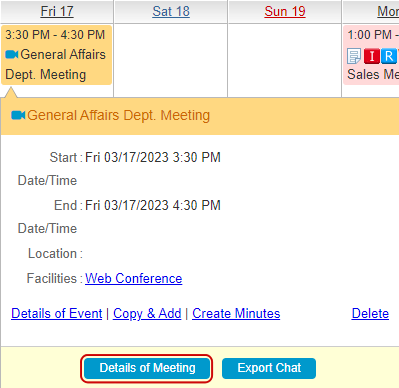Click the red I icon in Monday's event
Screen dimensions: 399x388
372,56
